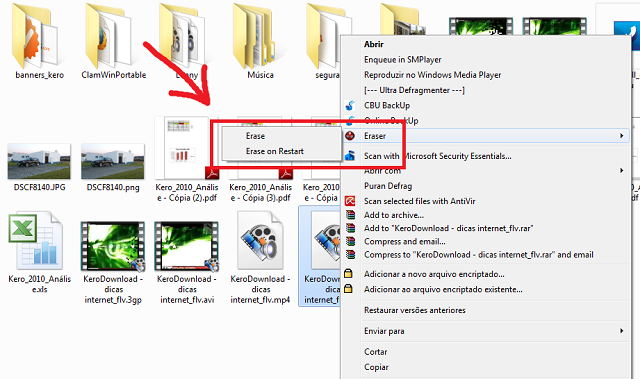
Task: Choose Restaurar versões anteriores
Action: click(415, 310)
